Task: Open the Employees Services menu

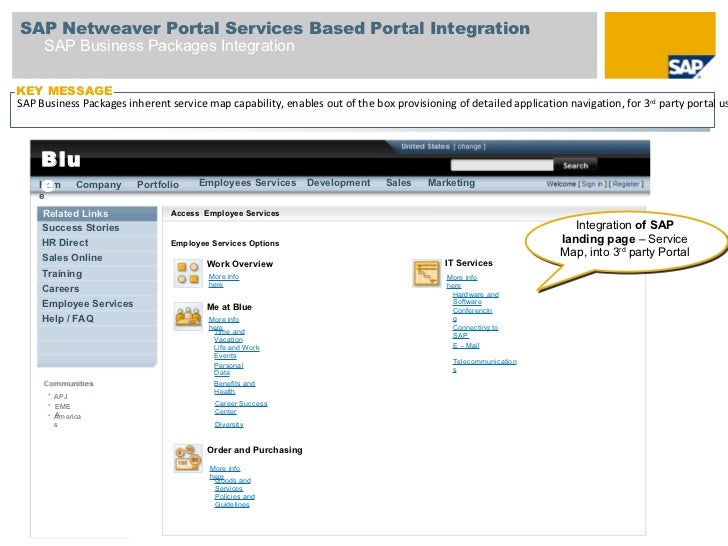Action: (x=247, y=183)
